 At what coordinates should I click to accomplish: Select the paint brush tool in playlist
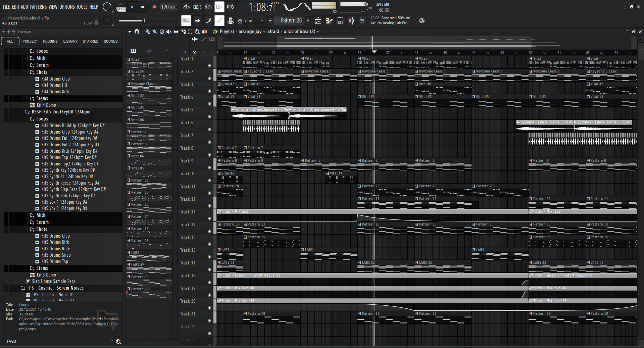155,32
